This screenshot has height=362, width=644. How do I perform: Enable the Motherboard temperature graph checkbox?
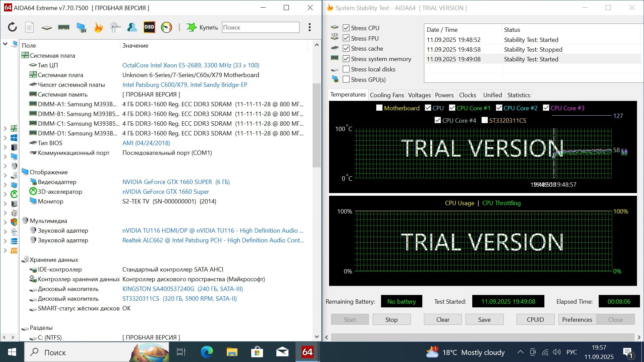point(379,108)
